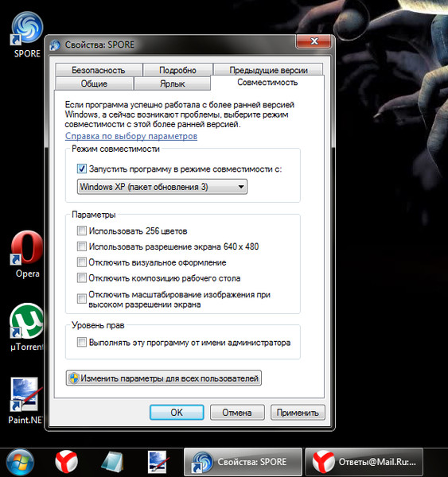Image resolution: width=448 pixels, height=477 pixels.
Task: Open pinned Paint.NET icon on taskbar
Action: (x=157, y=462)
